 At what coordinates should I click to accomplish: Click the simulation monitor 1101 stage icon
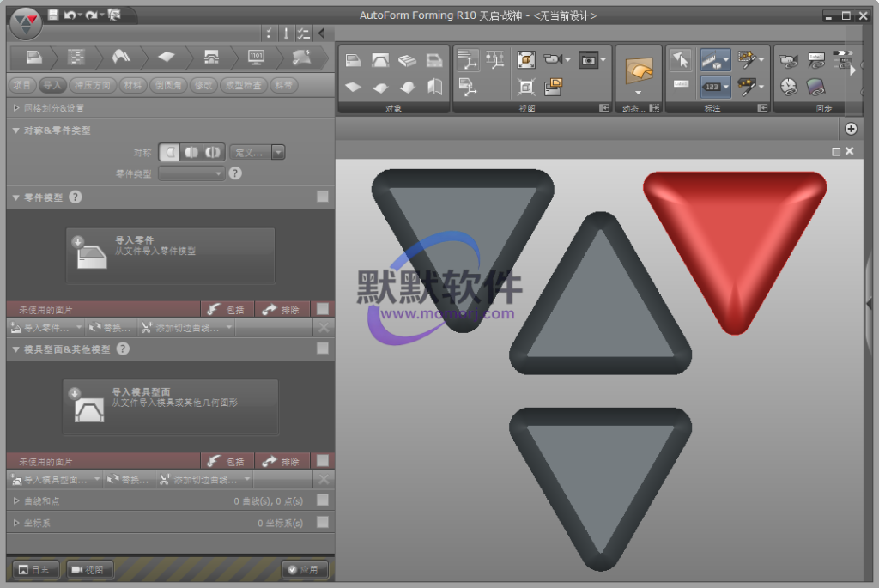(256, 57)
